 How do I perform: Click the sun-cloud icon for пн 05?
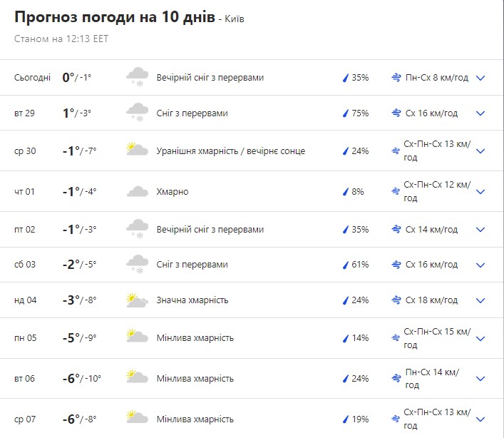[137, 337]
